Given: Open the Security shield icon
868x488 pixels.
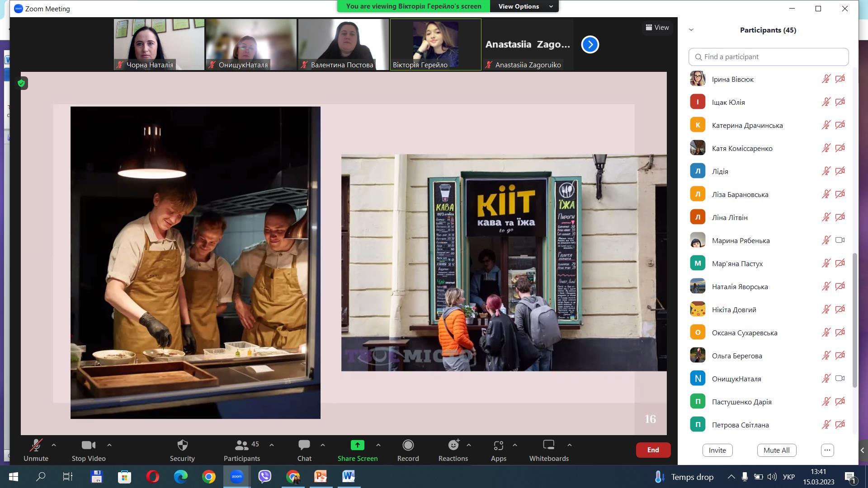Looking at the screenshot, I should tap(182, 446).
